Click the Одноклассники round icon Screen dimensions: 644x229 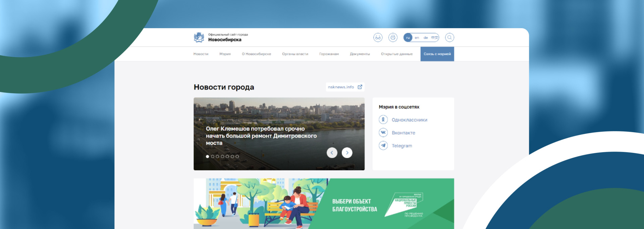point(383,120)
